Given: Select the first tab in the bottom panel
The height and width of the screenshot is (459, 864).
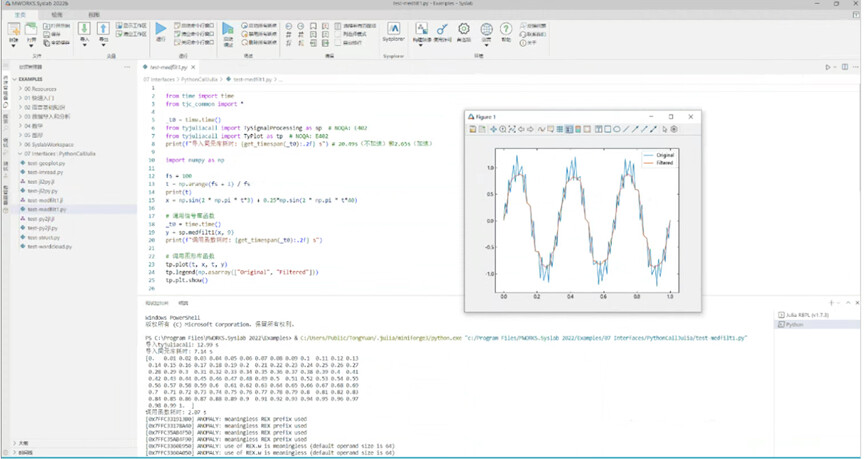Looking at the screenshot, I should tap(156, 303).
